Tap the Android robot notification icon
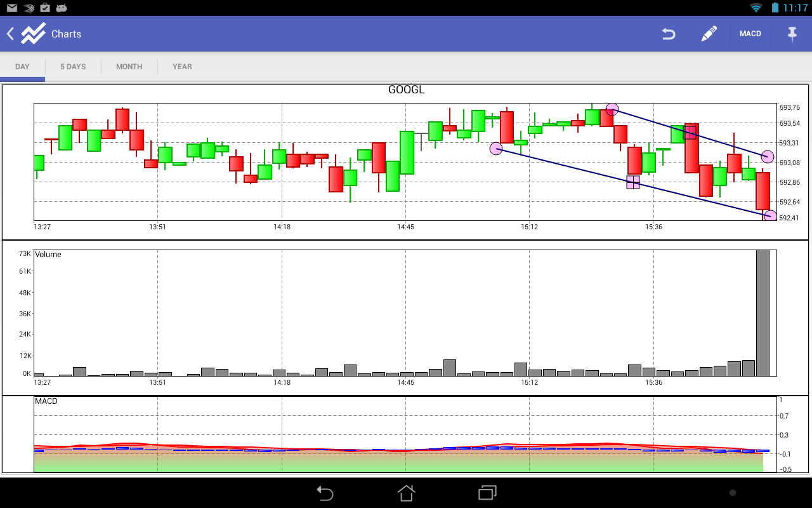 click(x=62, y=8)
